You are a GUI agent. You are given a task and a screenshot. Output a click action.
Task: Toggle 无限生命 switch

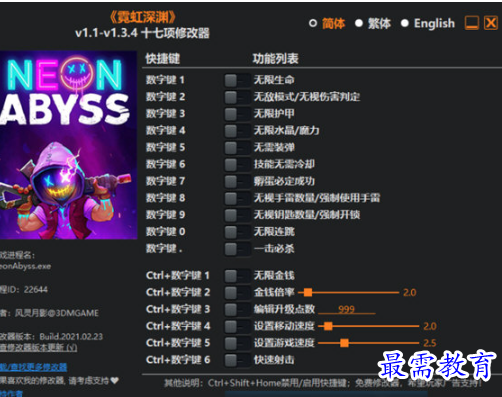click(237, 80)
